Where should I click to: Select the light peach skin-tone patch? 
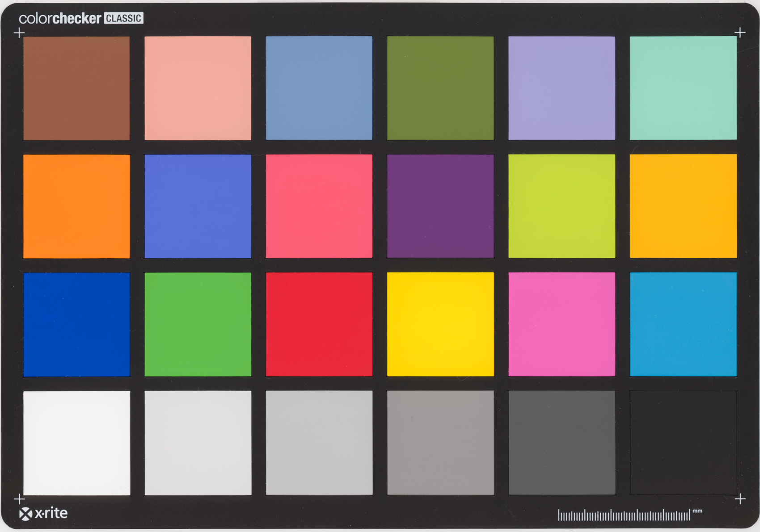point(198,88)
